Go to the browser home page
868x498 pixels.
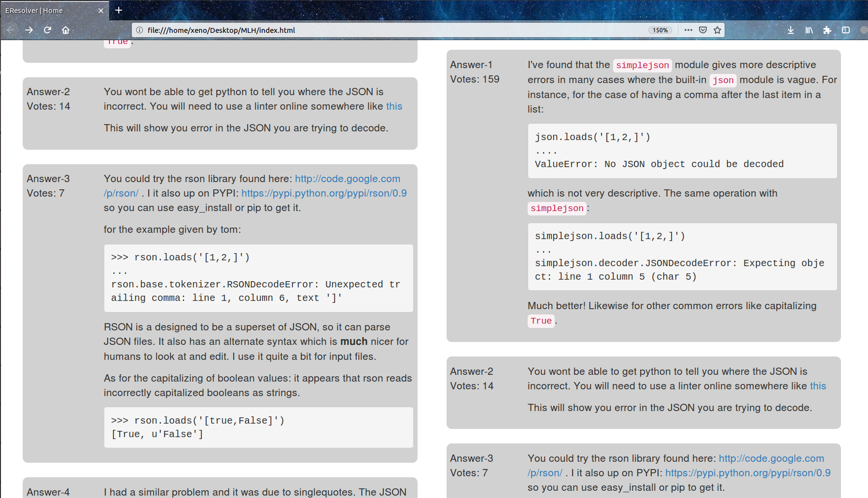click(x=66, y=30)
